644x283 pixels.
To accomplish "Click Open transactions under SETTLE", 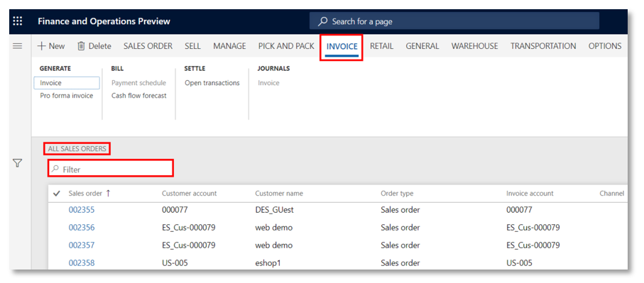I will (212, 83).
